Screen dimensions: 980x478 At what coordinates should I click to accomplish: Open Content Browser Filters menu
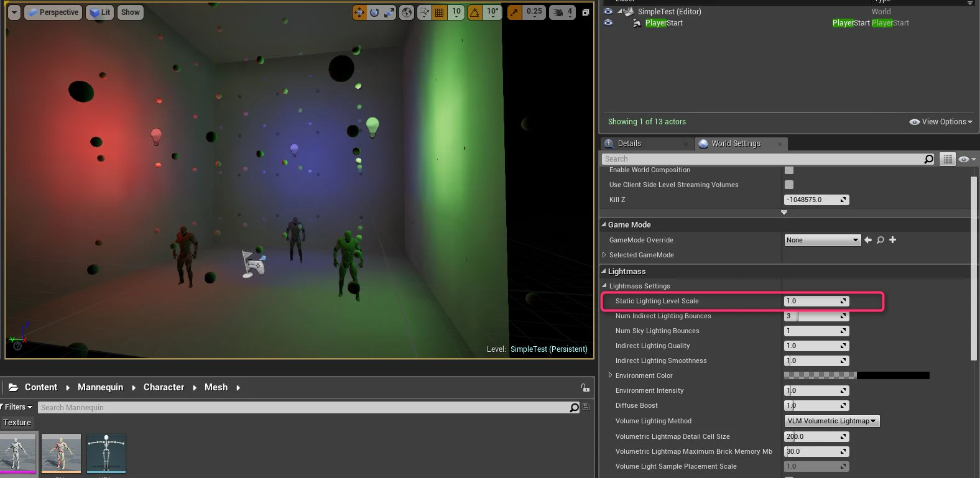[17, 407]
